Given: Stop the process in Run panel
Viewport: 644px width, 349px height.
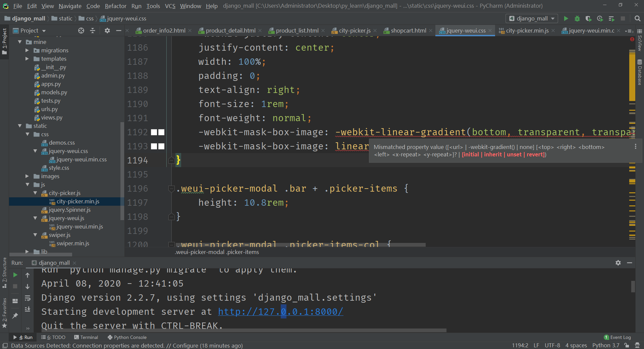Looking at the screenshot, I should [x=15, y=286].
